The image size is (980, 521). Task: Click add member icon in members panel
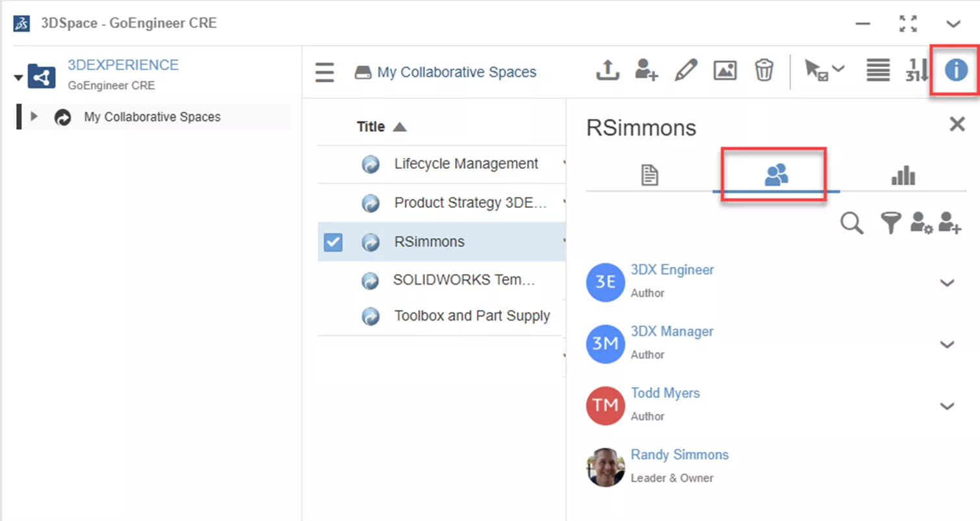949,223
